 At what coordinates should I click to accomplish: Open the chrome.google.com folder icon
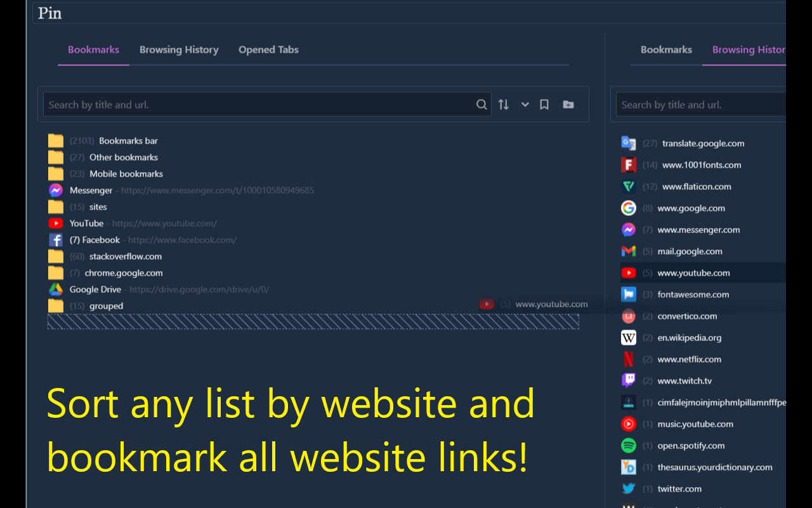click(56, 273)
